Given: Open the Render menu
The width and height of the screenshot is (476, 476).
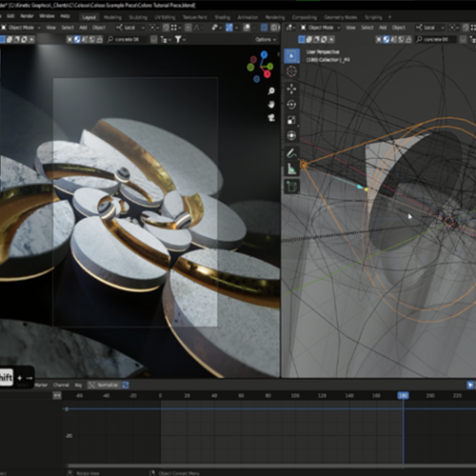Looking at the screenshot, I should point(27,16).
